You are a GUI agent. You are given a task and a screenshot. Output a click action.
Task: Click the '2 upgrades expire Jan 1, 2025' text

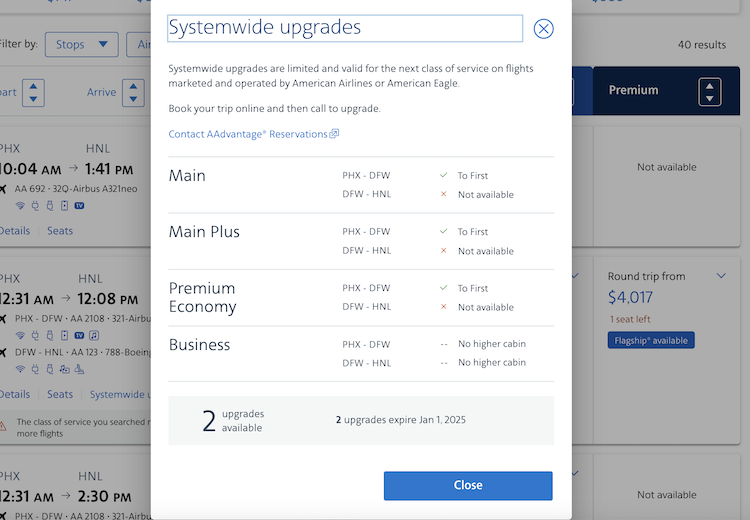pyautogui.click(x=401, y=420)
